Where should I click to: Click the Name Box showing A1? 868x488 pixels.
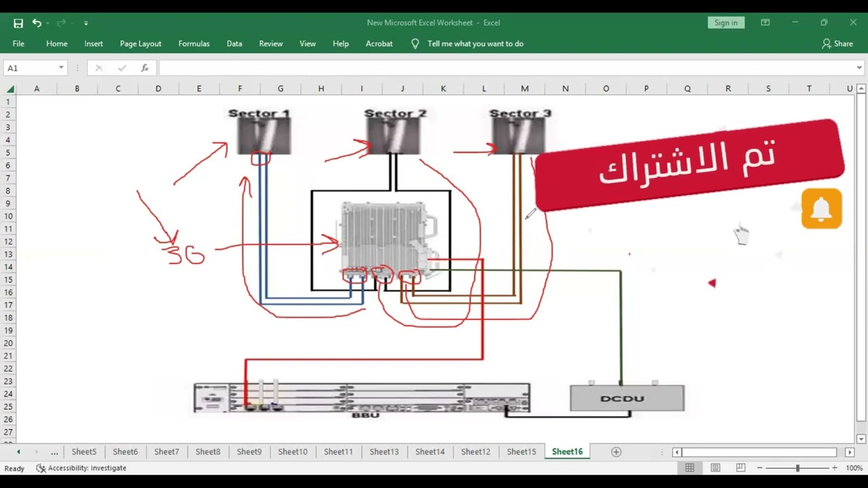tap(28, 68)
